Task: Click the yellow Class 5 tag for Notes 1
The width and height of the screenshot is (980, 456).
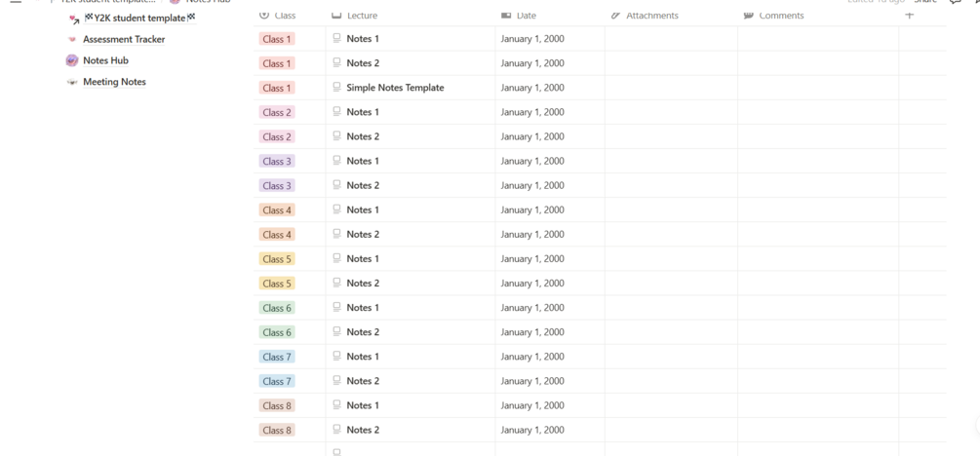Action: [277, 259]
